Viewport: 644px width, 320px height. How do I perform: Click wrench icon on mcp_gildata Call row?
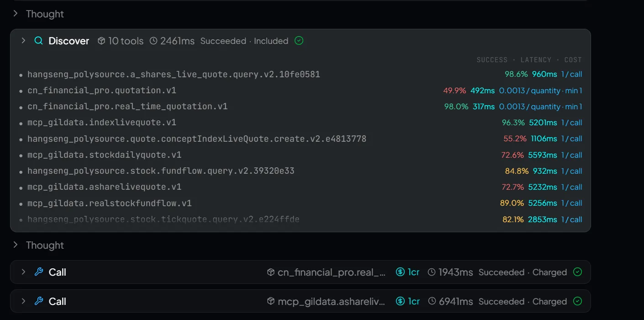(x=39, y=301)
